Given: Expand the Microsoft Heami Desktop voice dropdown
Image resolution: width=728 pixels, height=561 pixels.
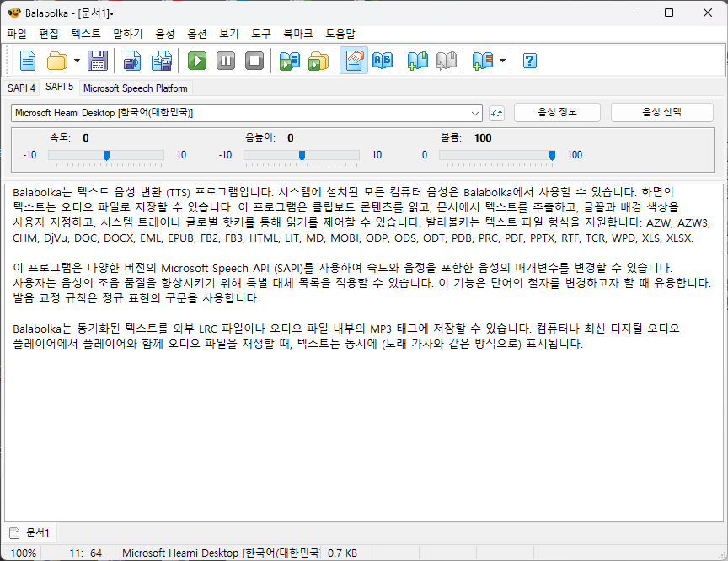Looking at the screenshot, I should point(475,113).
